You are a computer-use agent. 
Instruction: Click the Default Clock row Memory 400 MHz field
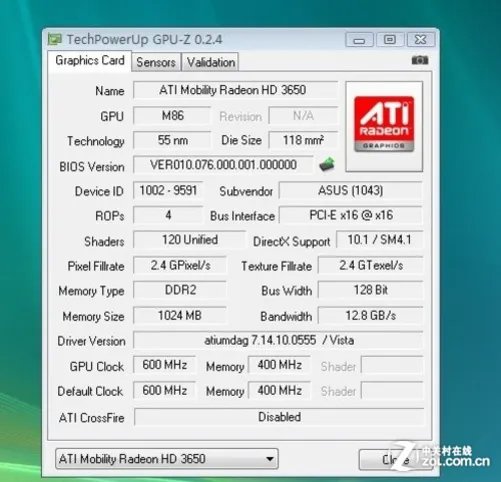(x=279, y=390)
